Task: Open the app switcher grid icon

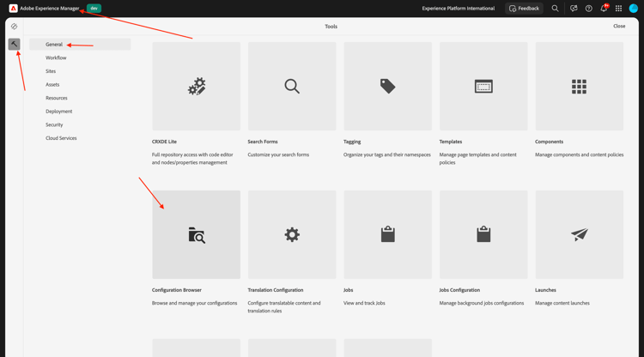Action: tap(618, 9)
